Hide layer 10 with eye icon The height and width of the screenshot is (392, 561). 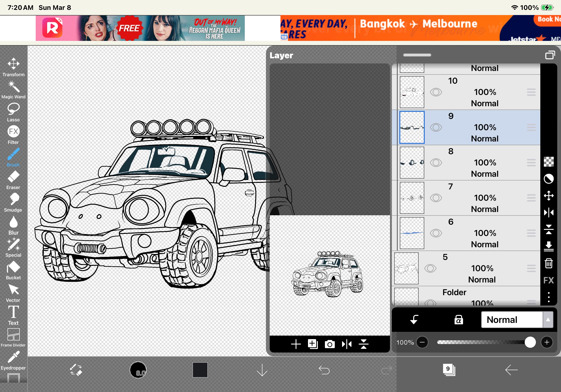[x=436, y=92]
